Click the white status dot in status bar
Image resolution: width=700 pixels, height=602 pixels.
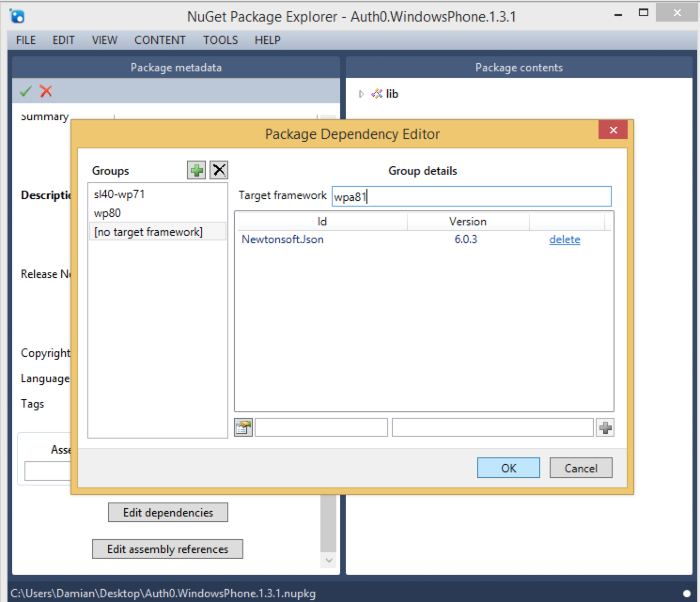pos(686,594)
